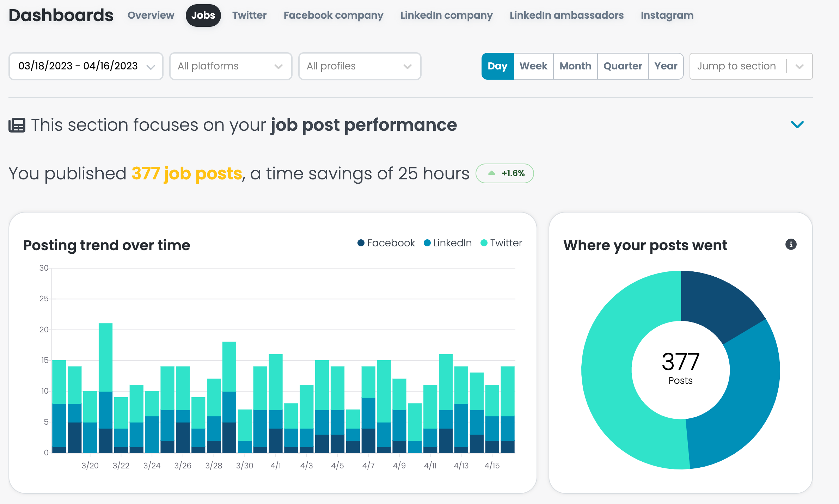Expand the All platforms dropdown
This screenshot has width=839, height=504.
pos(231,66)
